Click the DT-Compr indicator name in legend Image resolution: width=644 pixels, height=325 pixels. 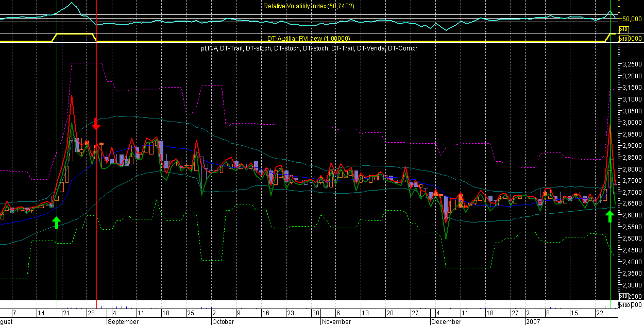coord(402,48)
